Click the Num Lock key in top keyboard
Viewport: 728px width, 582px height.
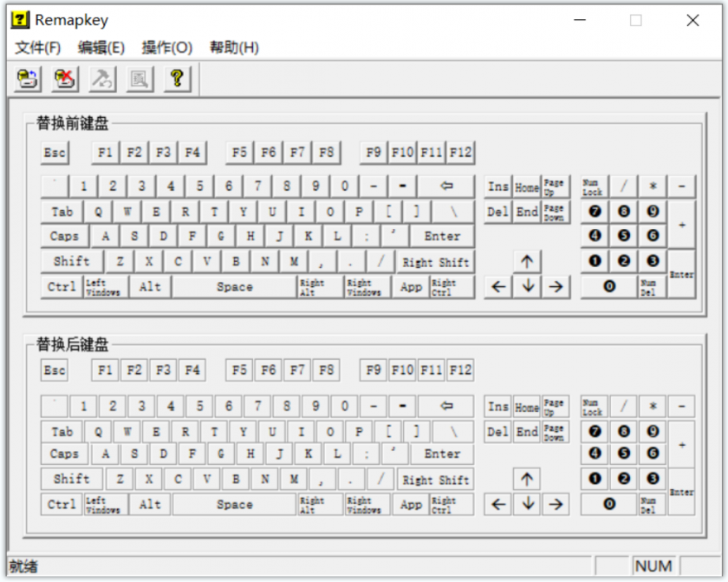pyautogui.click(x=593, y=186)
